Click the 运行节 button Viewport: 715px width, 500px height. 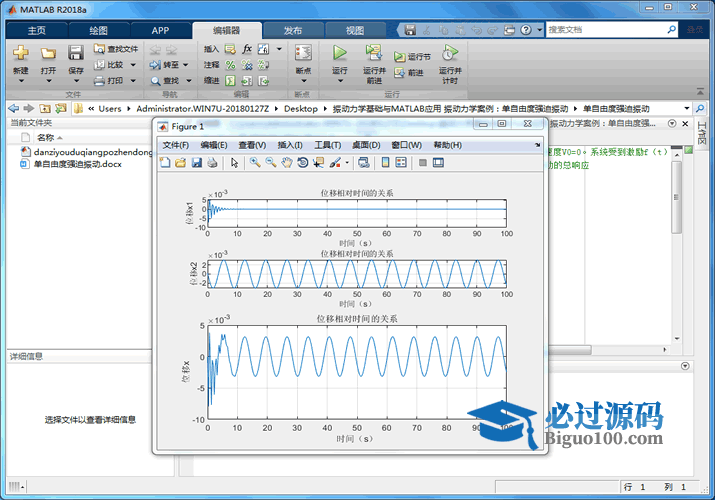pyautogui.click(x=412, y=57)
